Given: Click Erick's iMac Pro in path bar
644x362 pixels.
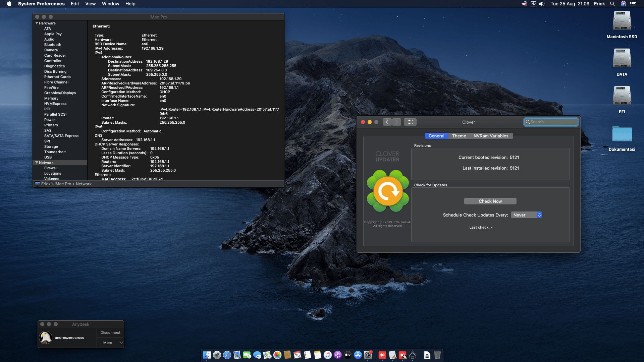Looking at the screenshot, I should click(53, 184).
